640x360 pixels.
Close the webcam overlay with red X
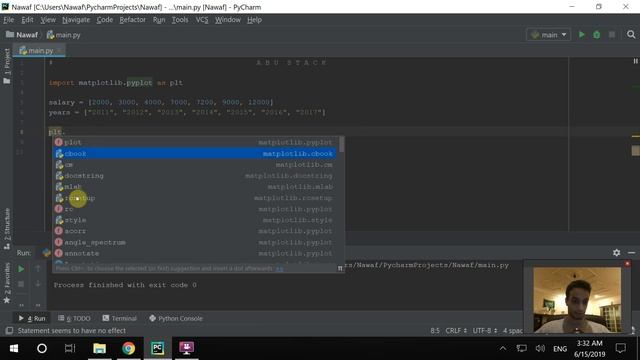(x=627, y=264)
